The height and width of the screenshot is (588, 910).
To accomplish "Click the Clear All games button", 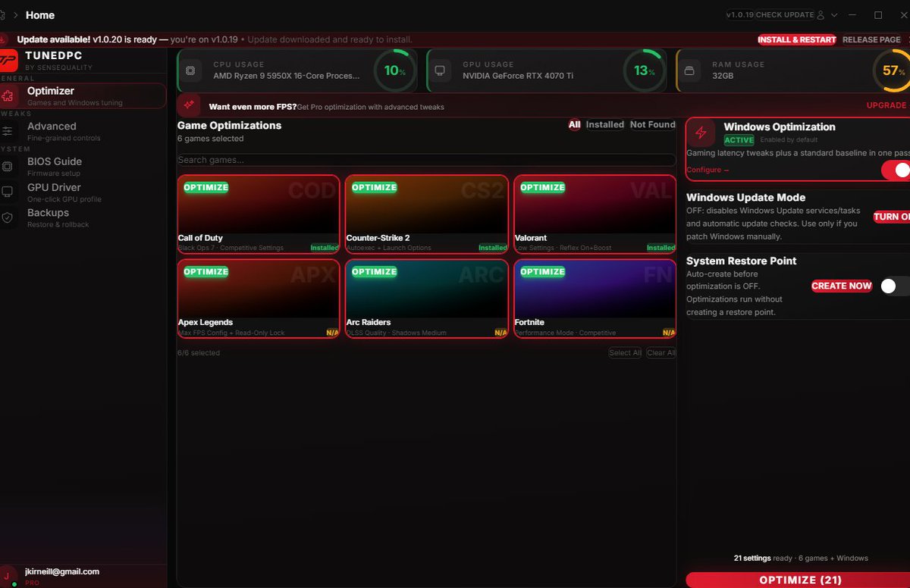I will point(661,353).
